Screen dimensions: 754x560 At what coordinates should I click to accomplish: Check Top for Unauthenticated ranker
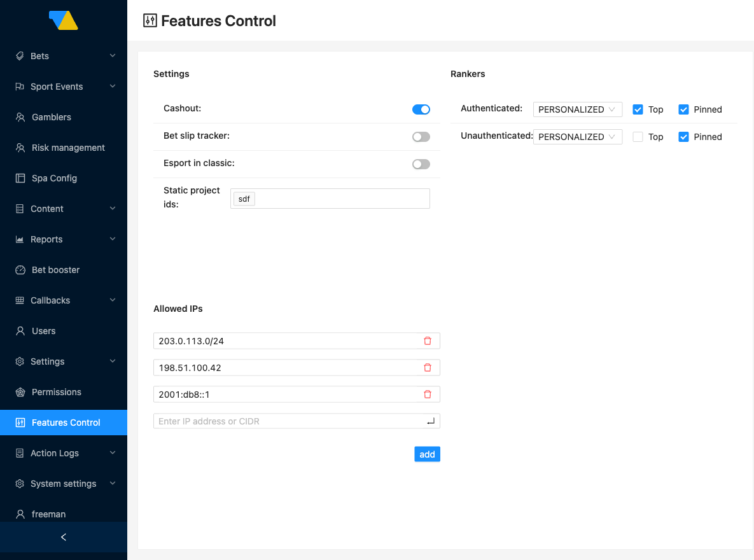click(638, 137)
